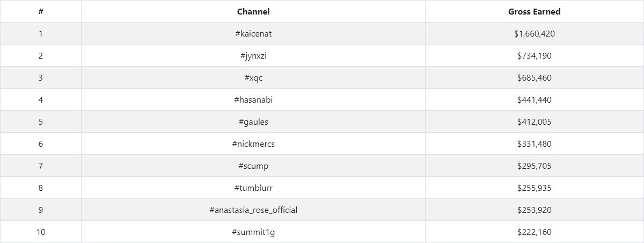Click the Channel column header

click(253, 12)
